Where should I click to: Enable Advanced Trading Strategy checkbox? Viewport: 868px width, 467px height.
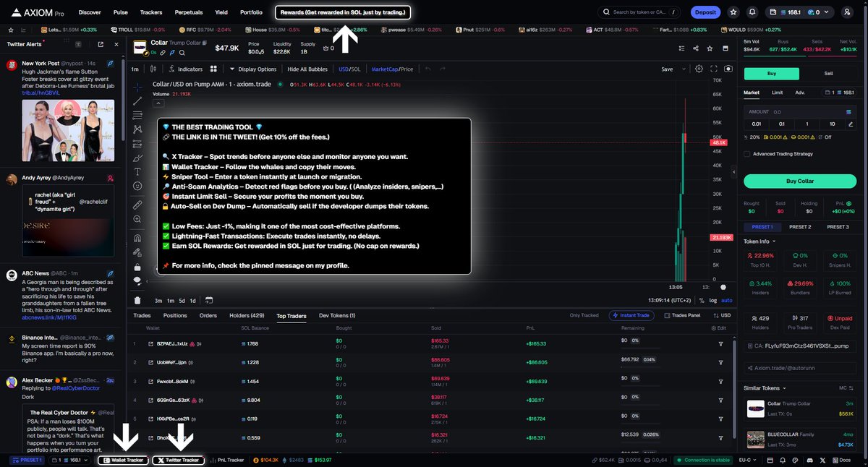point(746,154)
